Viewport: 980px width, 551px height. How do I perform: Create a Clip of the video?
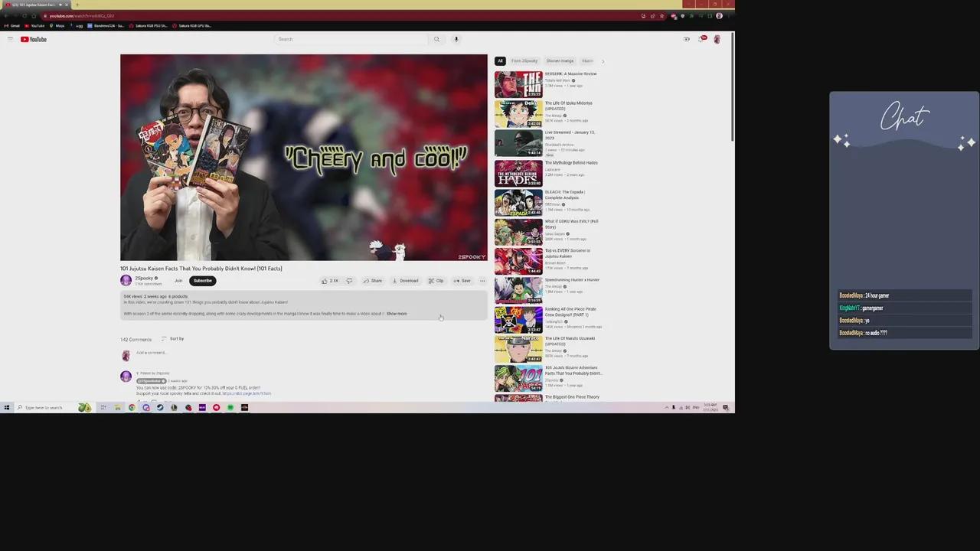[x=436, y=281]
